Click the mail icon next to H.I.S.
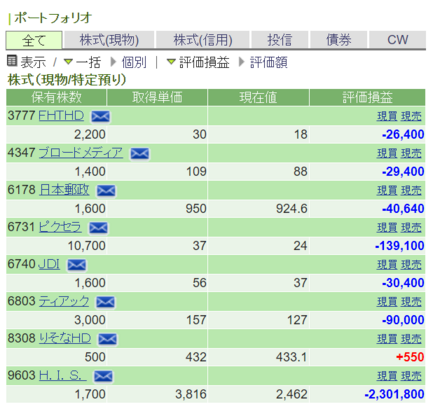 pyautogui.click(x=103, y=376)
